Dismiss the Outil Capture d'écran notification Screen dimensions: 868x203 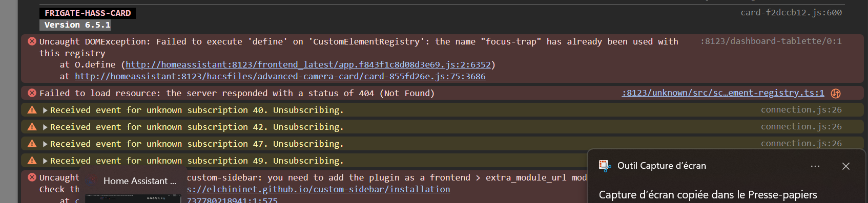coord(846,166)
